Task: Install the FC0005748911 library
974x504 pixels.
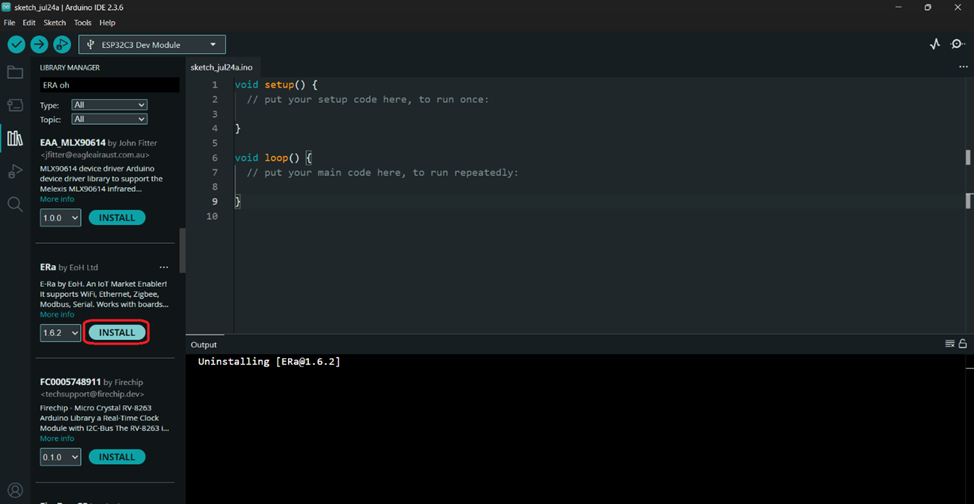Action: [117, 457]
